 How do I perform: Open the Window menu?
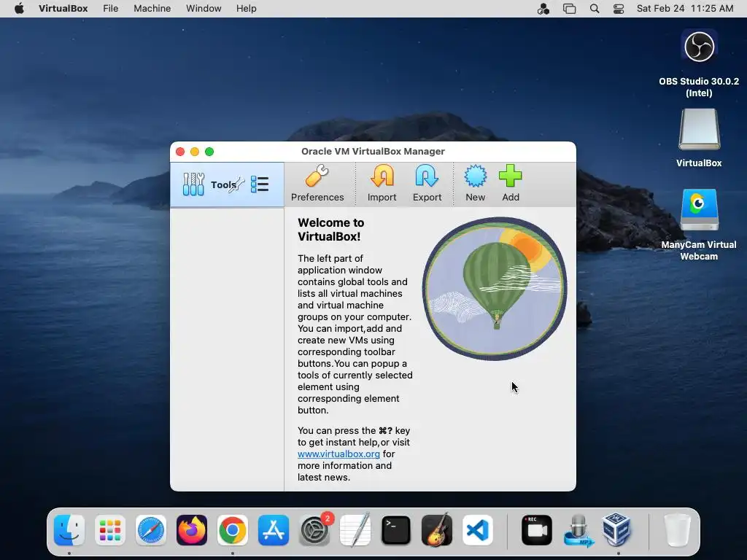[x=204, y=9]
